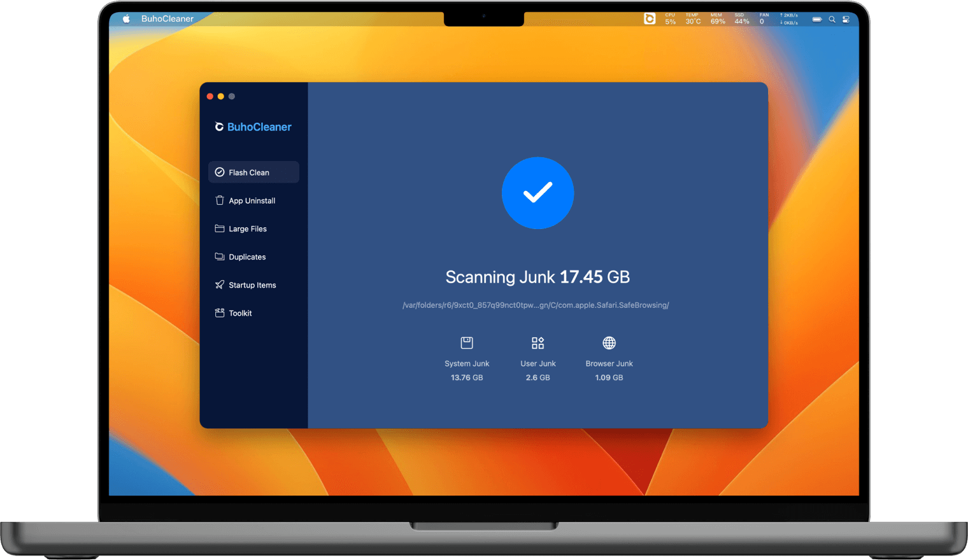Go to Large Files section
The width and height of the screenshot is (968, 560).
(x=253, y=228)
